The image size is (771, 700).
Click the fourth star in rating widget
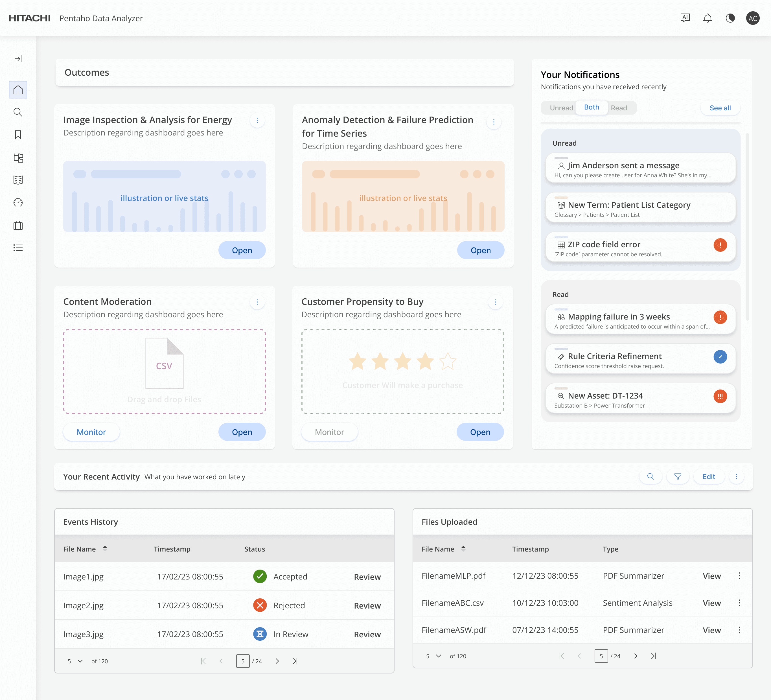point(425,362)
